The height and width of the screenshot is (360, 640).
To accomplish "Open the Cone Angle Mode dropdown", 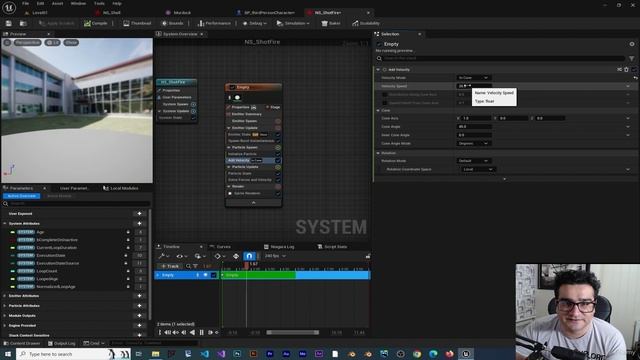I will point(473,143).
